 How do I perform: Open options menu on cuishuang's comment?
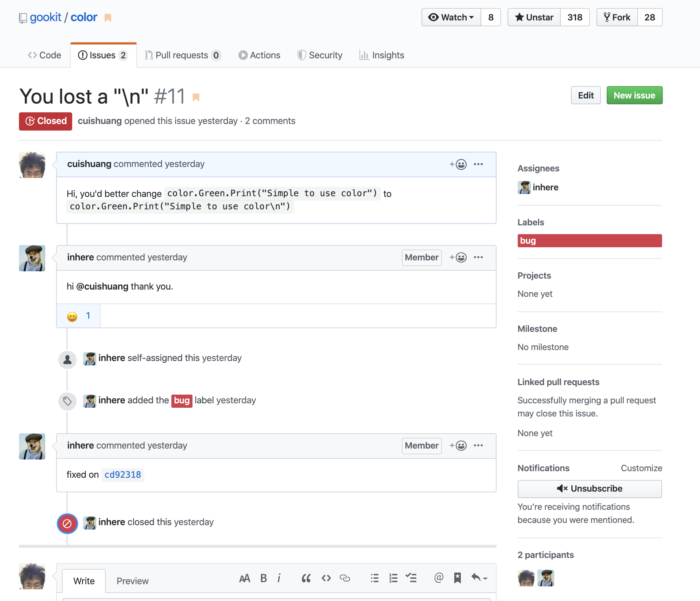(x=478, y=164)
